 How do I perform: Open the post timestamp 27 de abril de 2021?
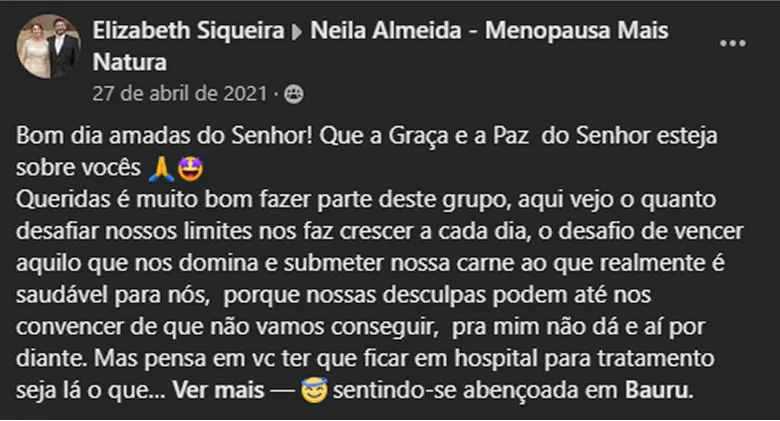click(179, 94)
